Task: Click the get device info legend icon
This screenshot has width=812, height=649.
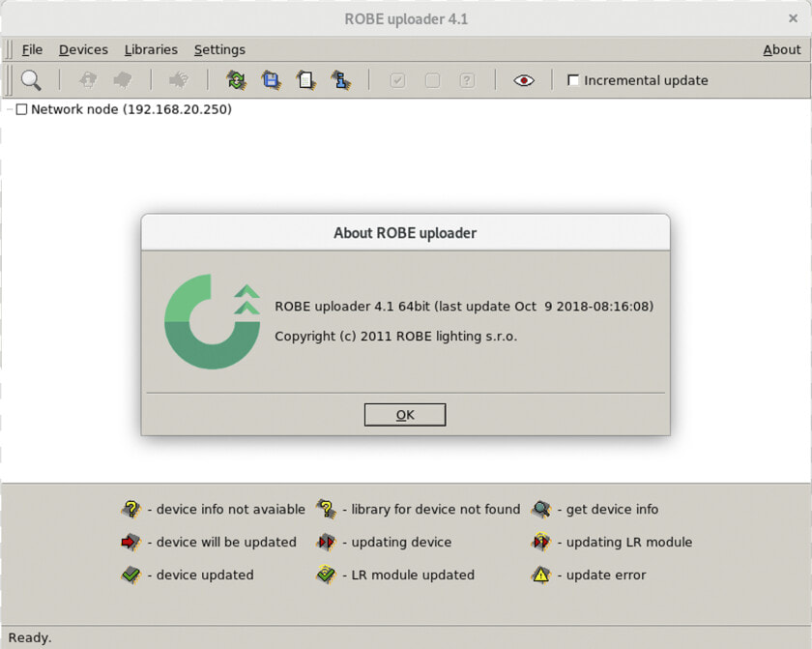Action: point(541,509)
